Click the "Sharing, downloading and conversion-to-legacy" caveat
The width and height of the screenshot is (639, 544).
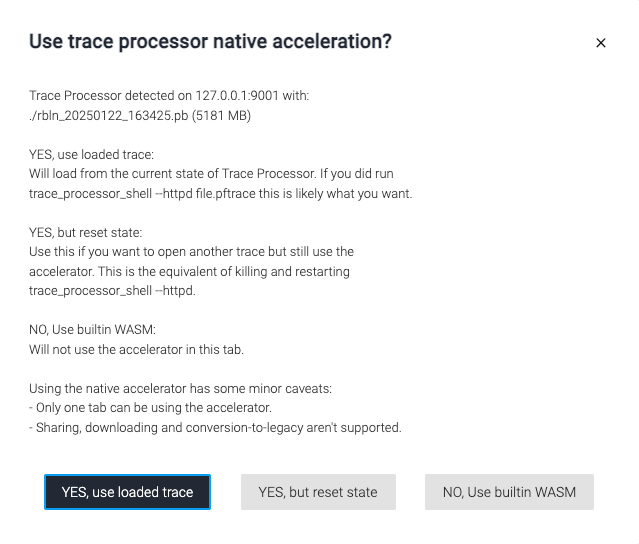tap(215, 427)
